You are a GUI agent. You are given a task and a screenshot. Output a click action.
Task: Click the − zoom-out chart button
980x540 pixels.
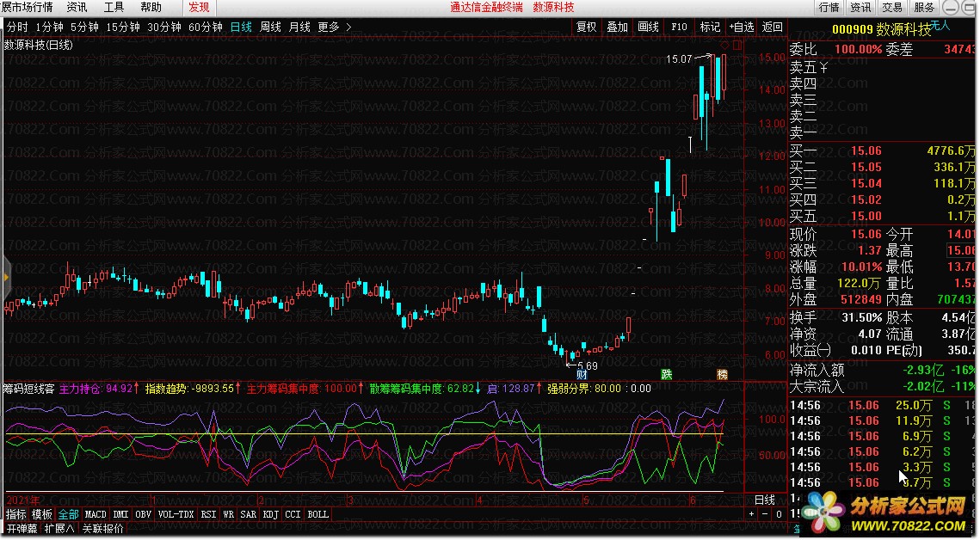click(x=765, y=514)
